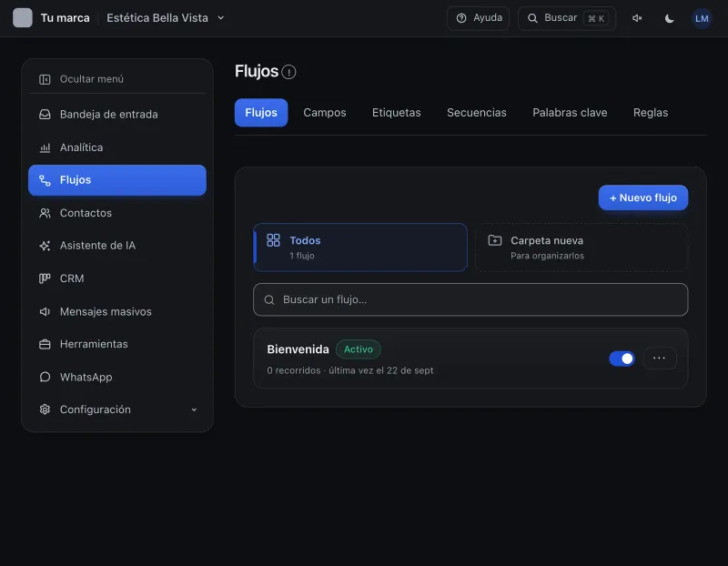Open Bandeja de entrada inbox
The height and width of the screenshot is (566, 728).
point(117,115)
